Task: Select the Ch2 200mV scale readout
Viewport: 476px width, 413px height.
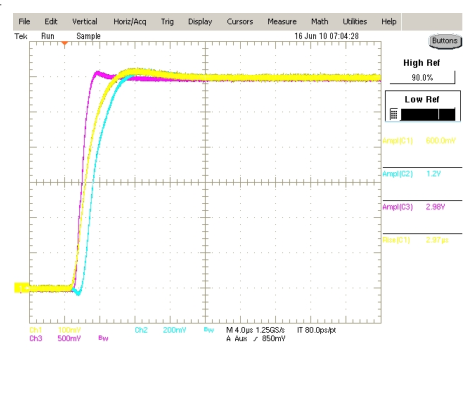Action: (160, 330)
